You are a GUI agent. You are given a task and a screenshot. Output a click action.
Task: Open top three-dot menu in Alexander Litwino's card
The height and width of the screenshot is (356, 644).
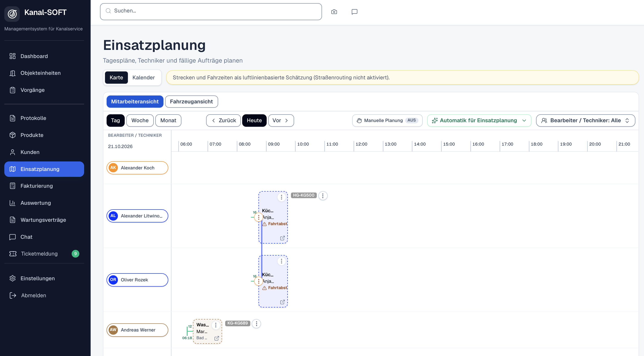[281, 197]
